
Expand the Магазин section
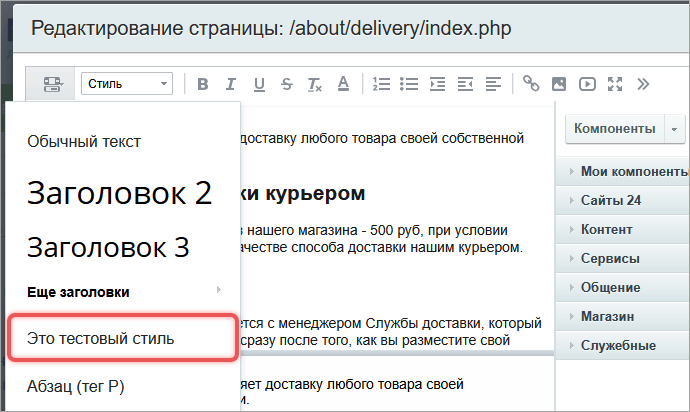coord(623,316)
